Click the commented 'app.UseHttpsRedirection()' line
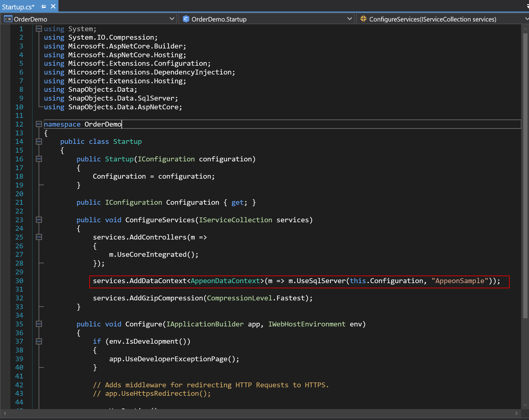 pyautogui.click(x=152, y=394)
